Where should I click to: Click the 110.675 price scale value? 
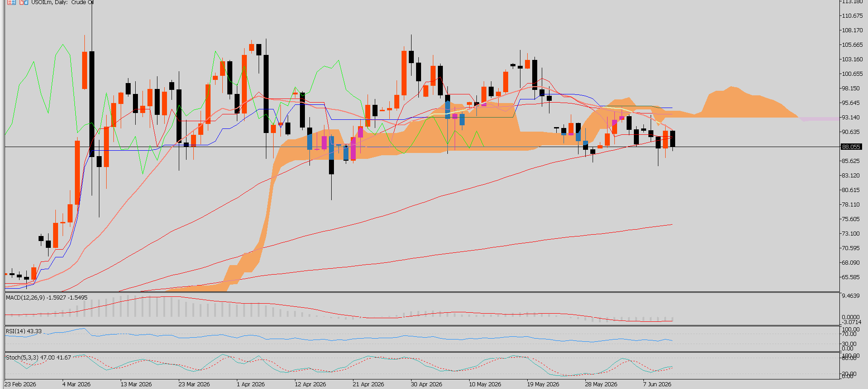pos(852,16)
